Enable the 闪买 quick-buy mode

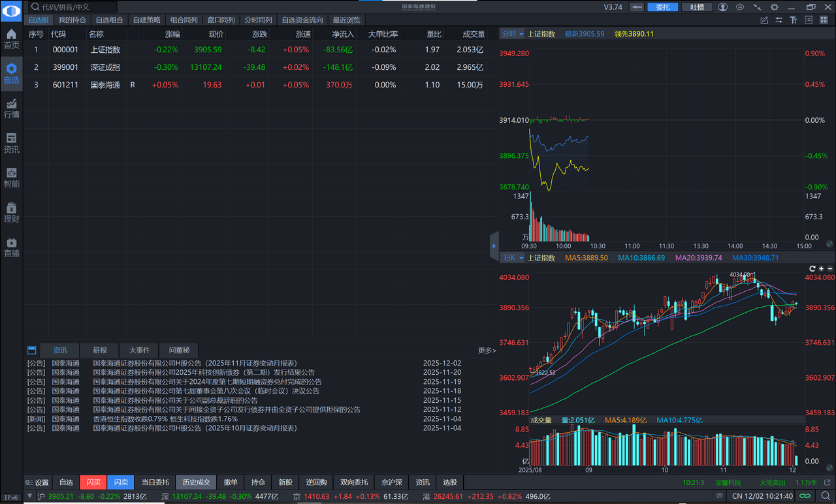click(x=93, y=482)
